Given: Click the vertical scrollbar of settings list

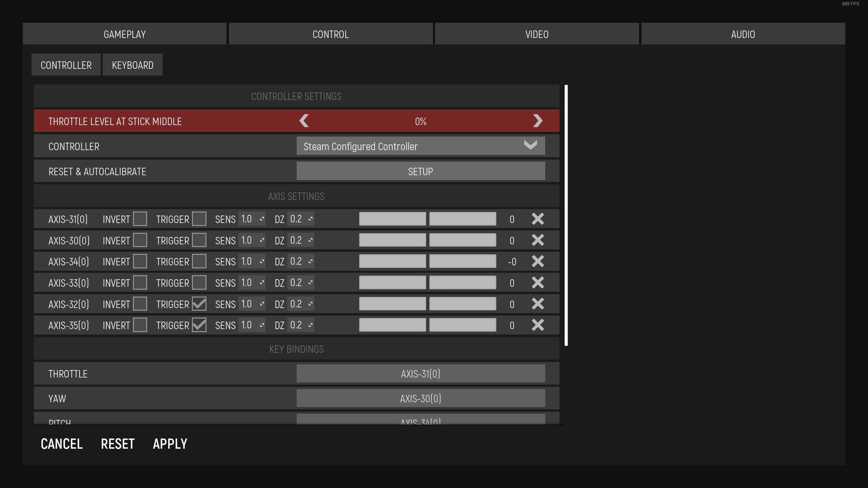Looking at the screenshot, I should click(x=566, y=216).
